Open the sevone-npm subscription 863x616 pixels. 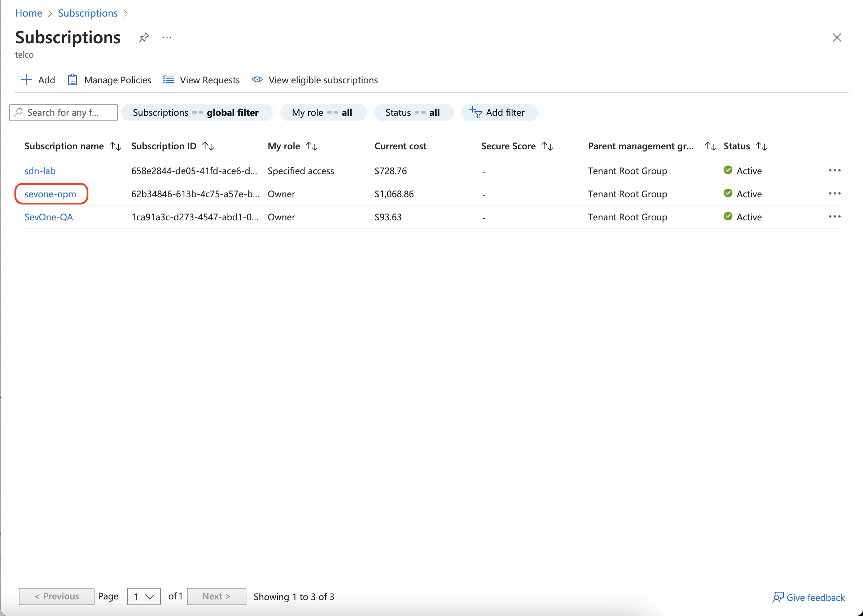50,194
